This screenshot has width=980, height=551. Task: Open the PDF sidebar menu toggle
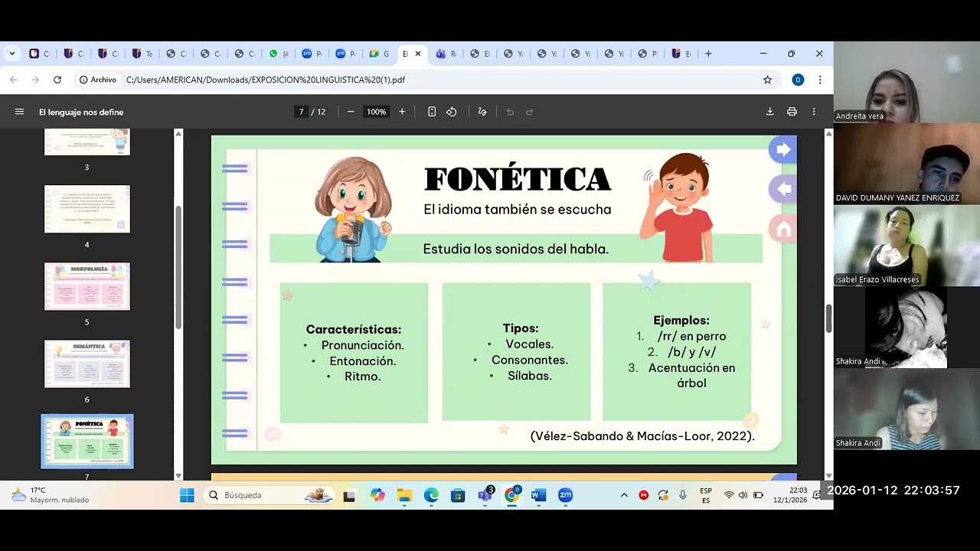click(x=19, y=112)
